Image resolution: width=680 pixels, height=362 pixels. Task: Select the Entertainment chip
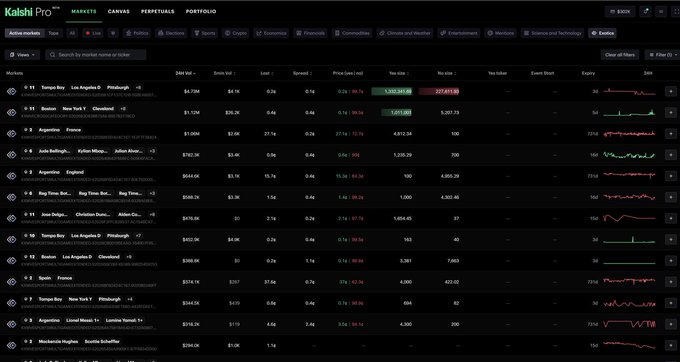(x=459, y=33)
